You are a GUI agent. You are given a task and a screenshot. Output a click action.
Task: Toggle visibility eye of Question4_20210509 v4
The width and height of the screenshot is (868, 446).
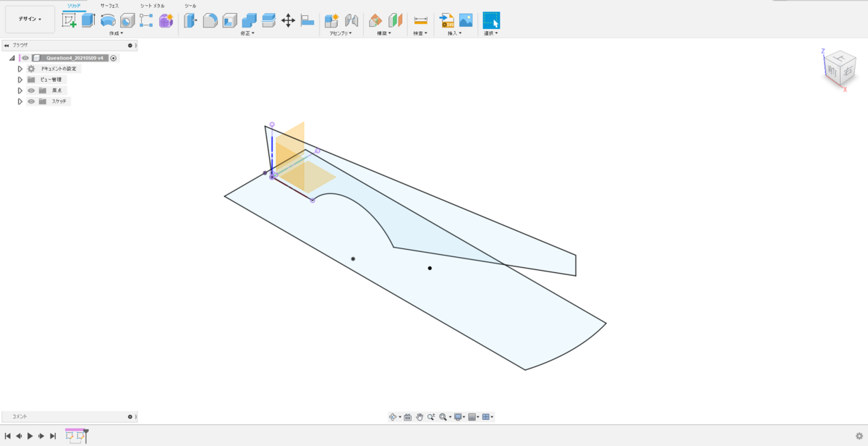coord(25,58)
